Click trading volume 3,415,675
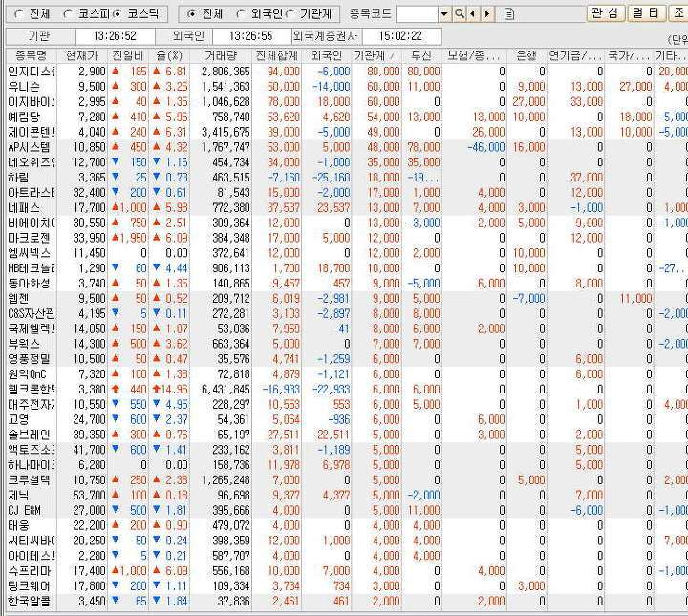The height and width of the screenshot is (616, 688). pos(226,132)
